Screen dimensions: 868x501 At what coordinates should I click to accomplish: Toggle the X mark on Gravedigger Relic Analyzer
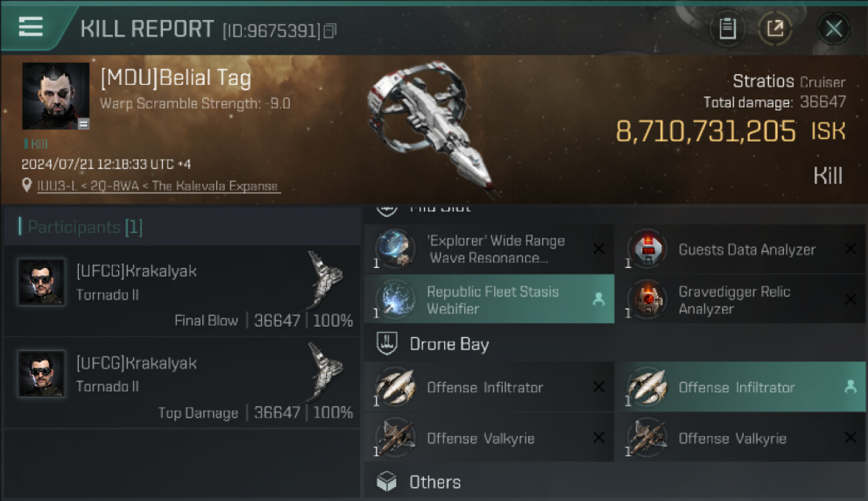tap(850, 300)
